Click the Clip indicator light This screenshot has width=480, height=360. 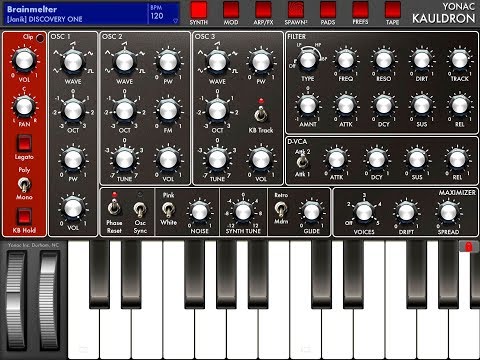click(40, 38)
